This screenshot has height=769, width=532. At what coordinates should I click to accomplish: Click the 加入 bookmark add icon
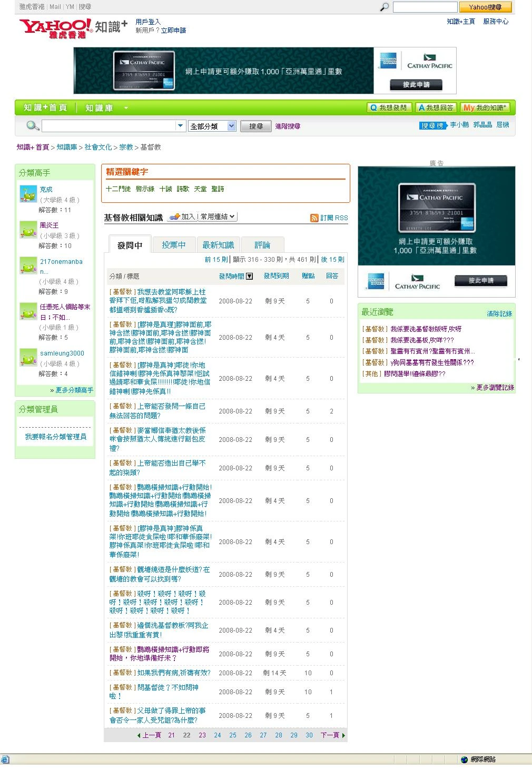click(174, 216)
